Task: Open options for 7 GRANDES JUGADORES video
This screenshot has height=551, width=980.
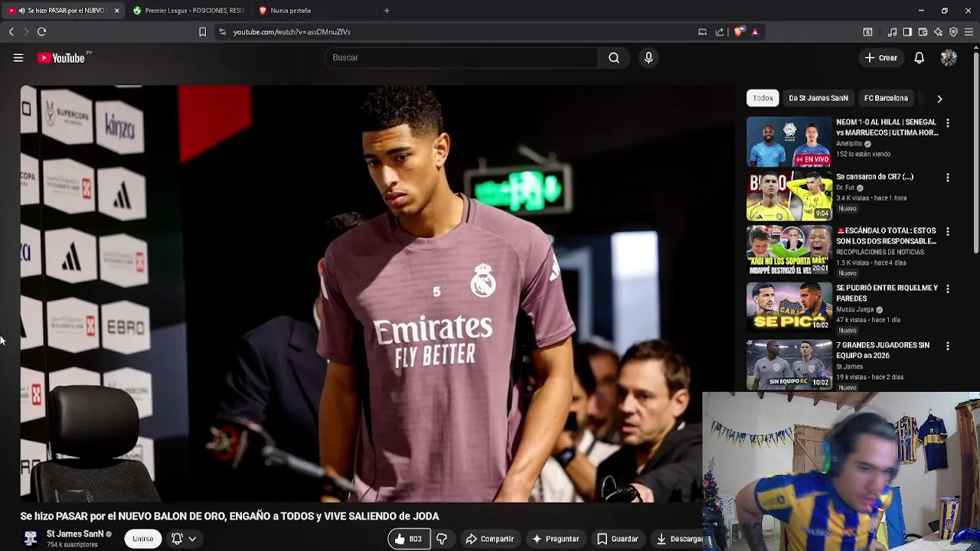Action: tap(948, 346)
